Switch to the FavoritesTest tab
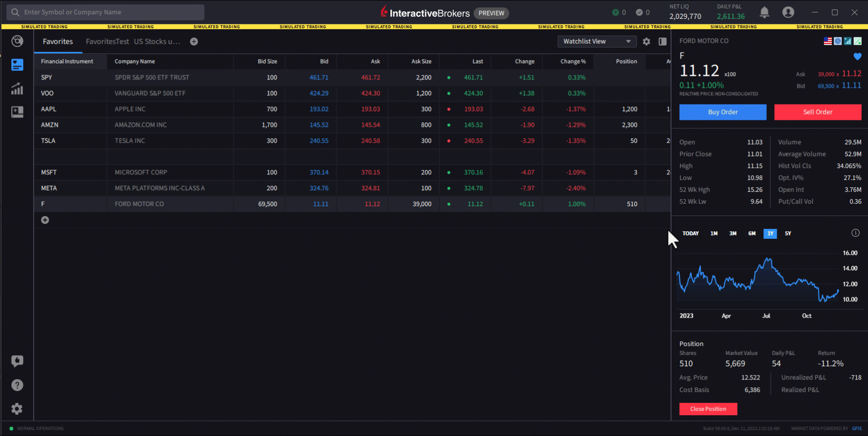This screenshot has width=868, height=436. point(107,42)
